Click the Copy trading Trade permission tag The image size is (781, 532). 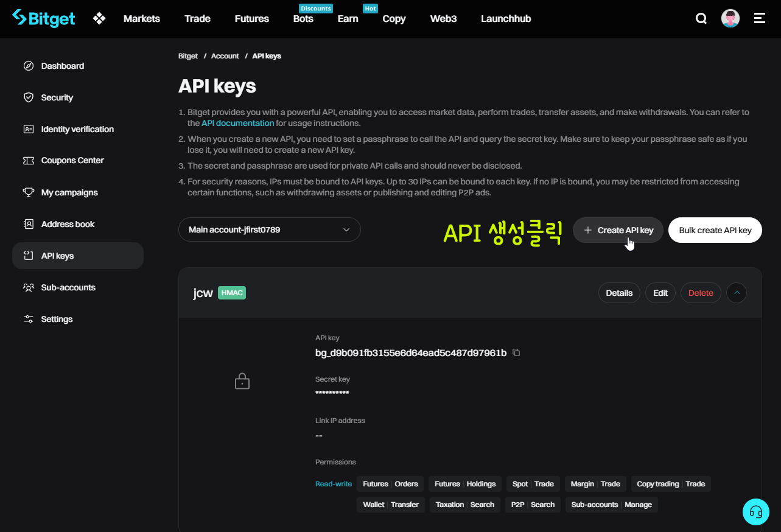point(671,484)
